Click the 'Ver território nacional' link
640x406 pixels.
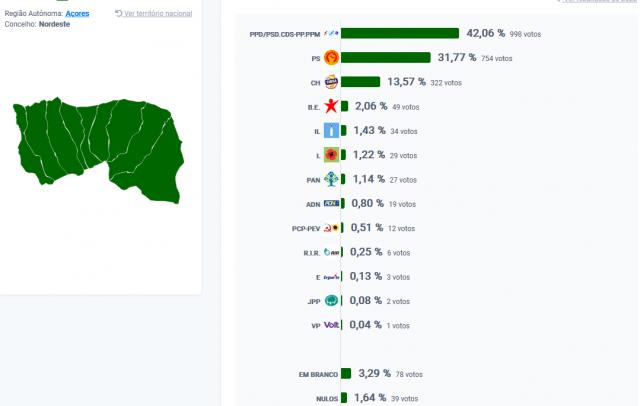tap(157, 13)
